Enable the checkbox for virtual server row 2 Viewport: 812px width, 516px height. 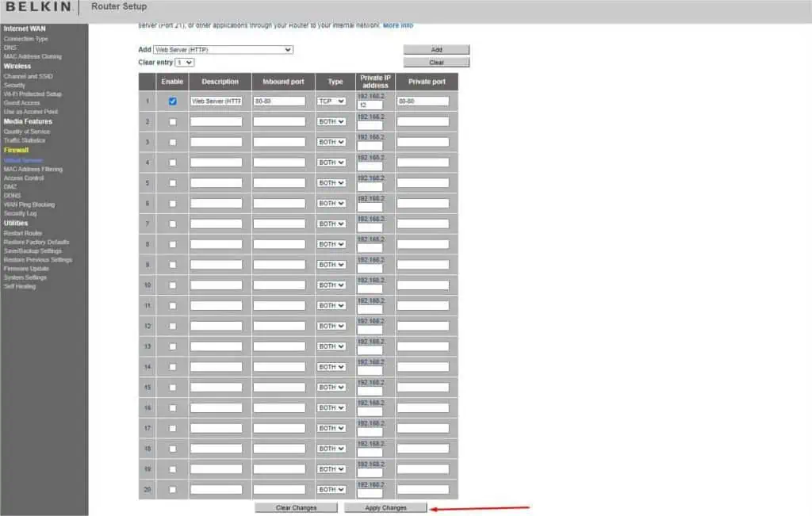click(x=172, y=121)
